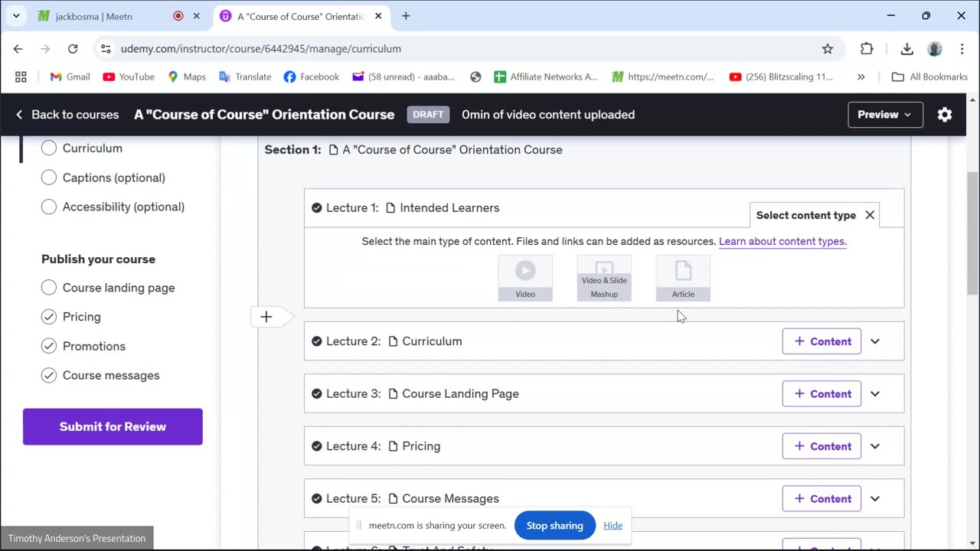Show more bookmarks with the chevron overflow
The width and height of the screenshot is (980, 551).
(x=861, y=77)
